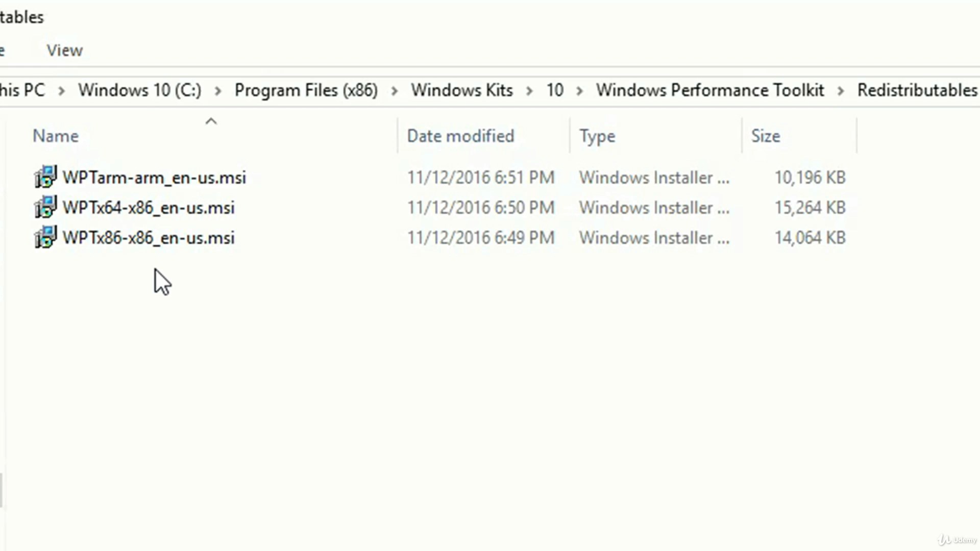Click the WPTarm-arm_en-us.msi file name
980x551 pixels.
pos(154,178)
